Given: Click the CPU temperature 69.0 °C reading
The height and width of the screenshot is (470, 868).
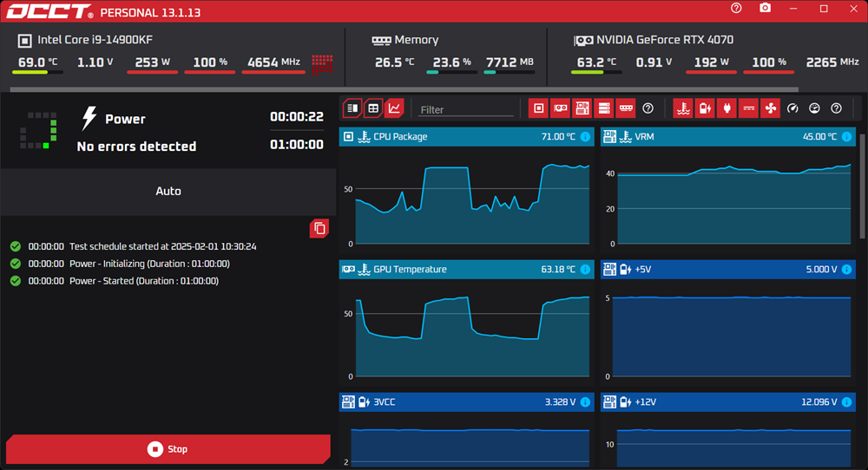Looking at the screenshot, I should coord(37,62).
